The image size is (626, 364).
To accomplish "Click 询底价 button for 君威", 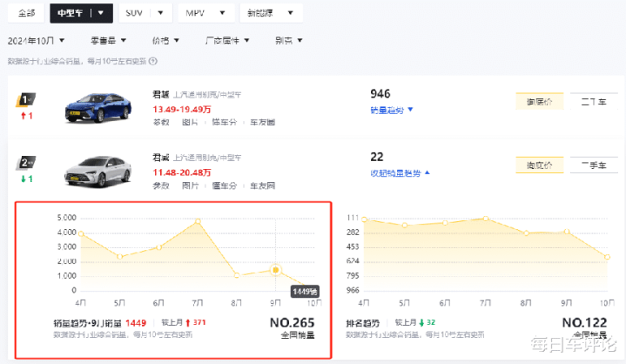I will (x=539, y=165).
